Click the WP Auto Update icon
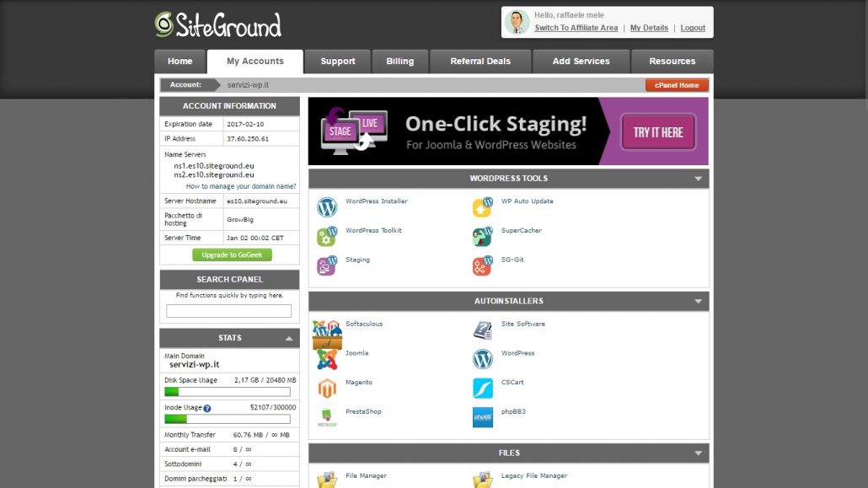The width and height of the screenshot is (868, 488). 482,207
